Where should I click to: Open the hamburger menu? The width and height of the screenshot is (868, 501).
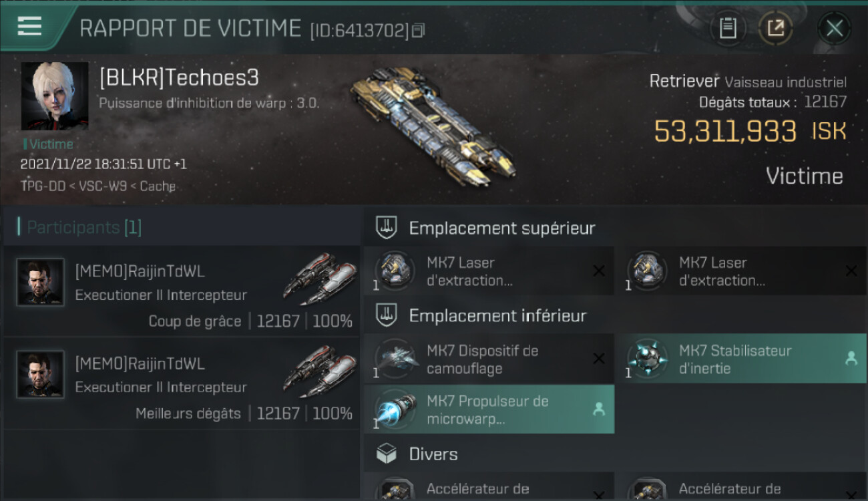(29, 26)
